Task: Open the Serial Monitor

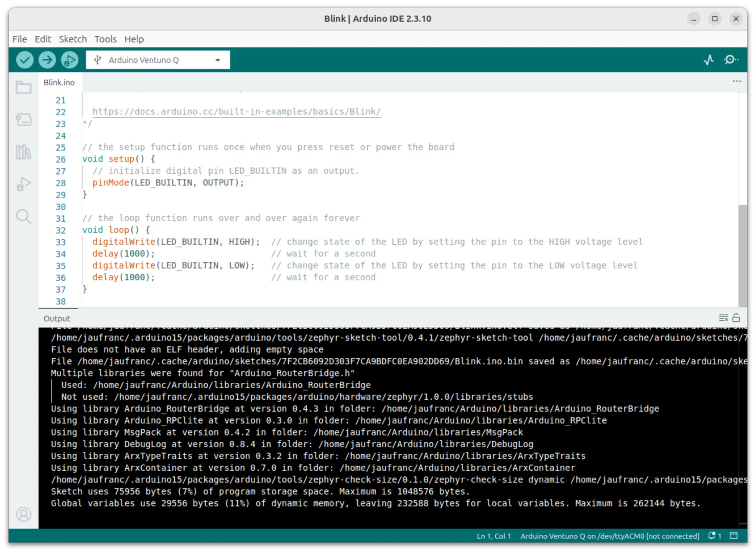Action: pos(731,59)
